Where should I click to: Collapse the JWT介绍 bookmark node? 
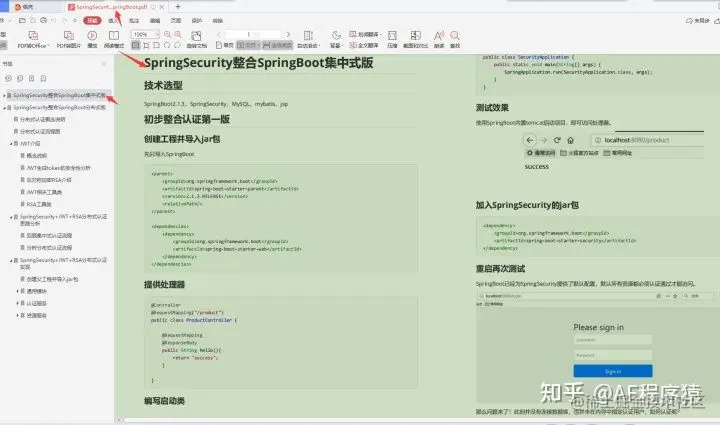[x=11, y=144]
